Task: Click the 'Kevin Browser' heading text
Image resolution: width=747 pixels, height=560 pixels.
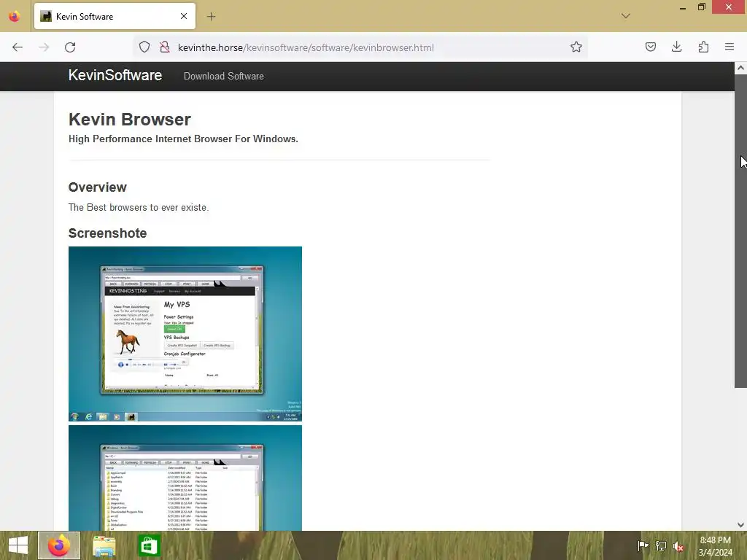Action: [130, 120]
